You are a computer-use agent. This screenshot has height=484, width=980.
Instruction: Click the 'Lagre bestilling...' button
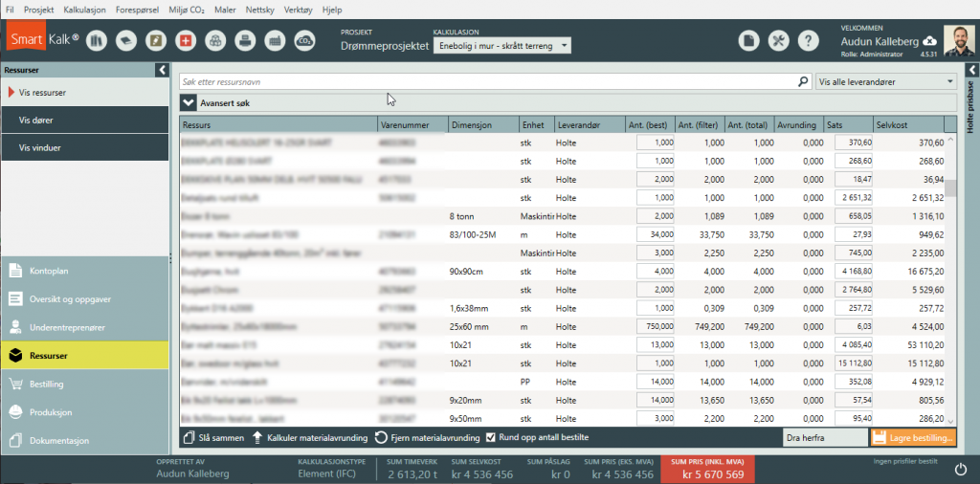(x=912, y=438)
